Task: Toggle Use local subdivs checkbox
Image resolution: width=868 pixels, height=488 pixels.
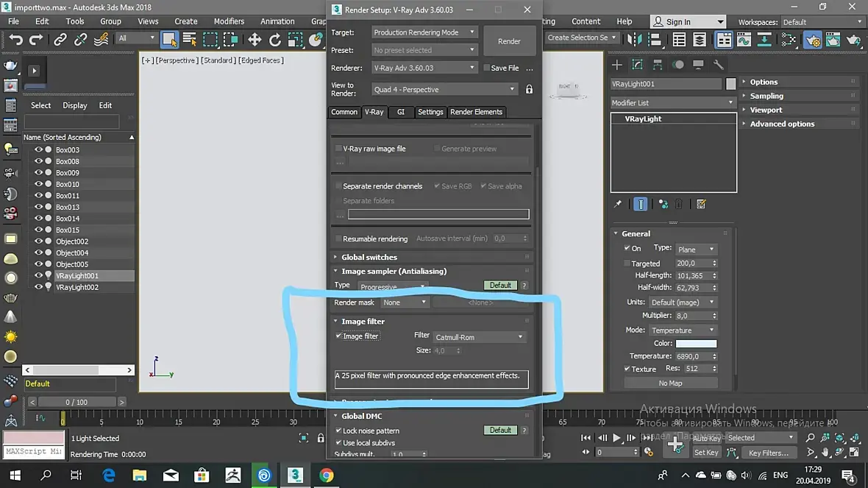Action: pos(338,442)
